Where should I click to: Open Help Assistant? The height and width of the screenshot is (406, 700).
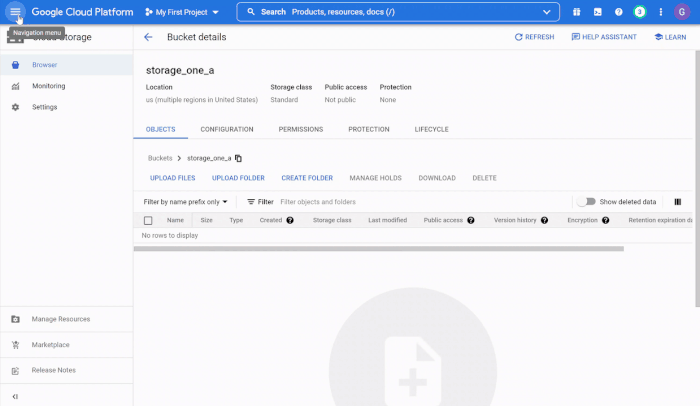604,37
